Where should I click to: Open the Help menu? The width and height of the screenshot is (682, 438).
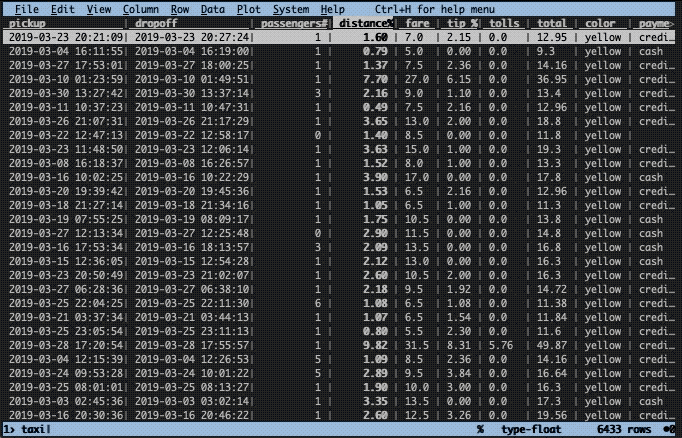pos(333,9)
